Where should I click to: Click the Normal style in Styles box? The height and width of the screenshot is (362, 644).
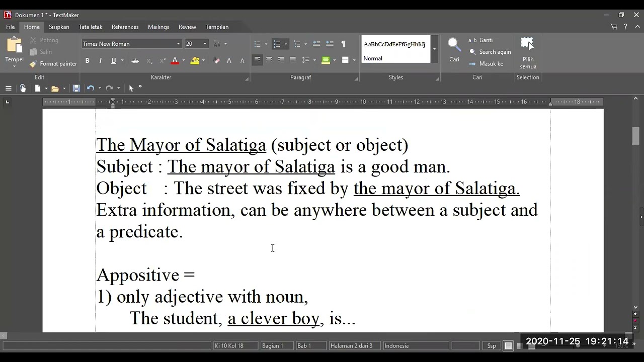(x=396, y=49)
